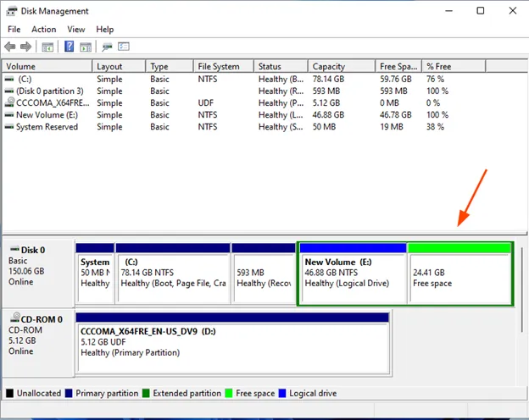
Task: Open the View menu
Action: [76, 30]
